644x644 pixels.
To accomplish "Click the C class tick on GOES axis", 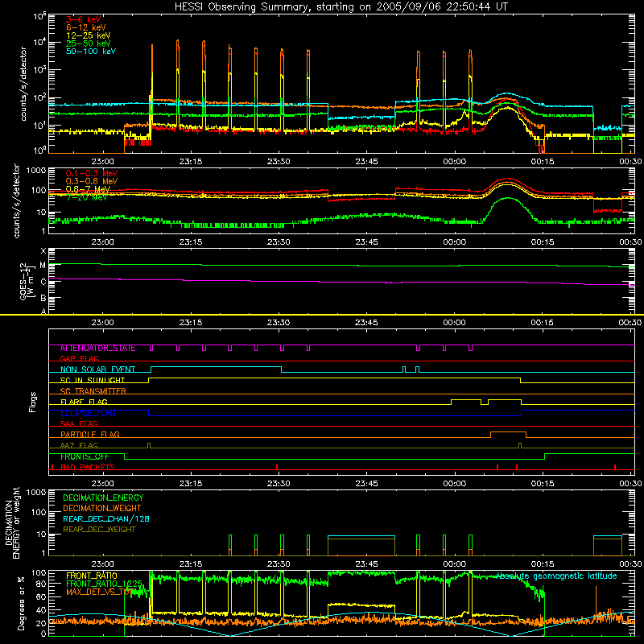I will tap(43, 283).
